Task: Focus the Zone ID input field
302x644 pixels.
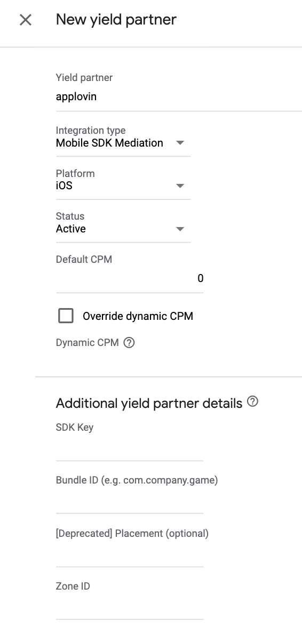Action: 130,607
